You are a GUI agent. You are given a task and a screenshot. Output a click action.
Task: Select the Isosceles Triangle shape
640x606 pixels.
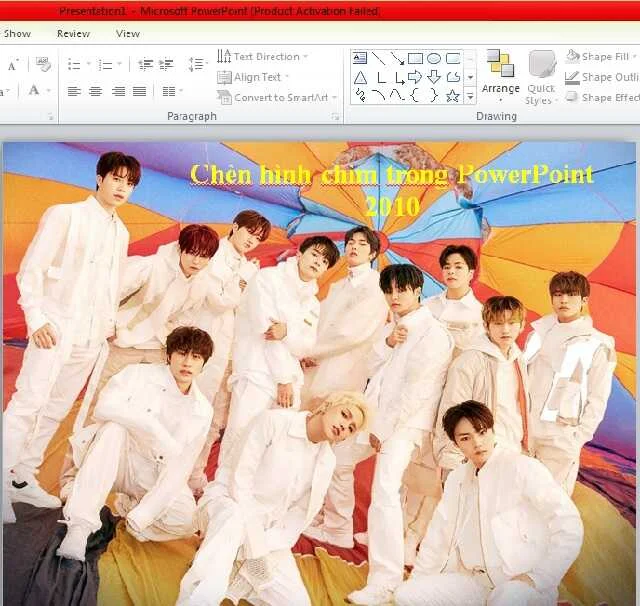(360, 77)
